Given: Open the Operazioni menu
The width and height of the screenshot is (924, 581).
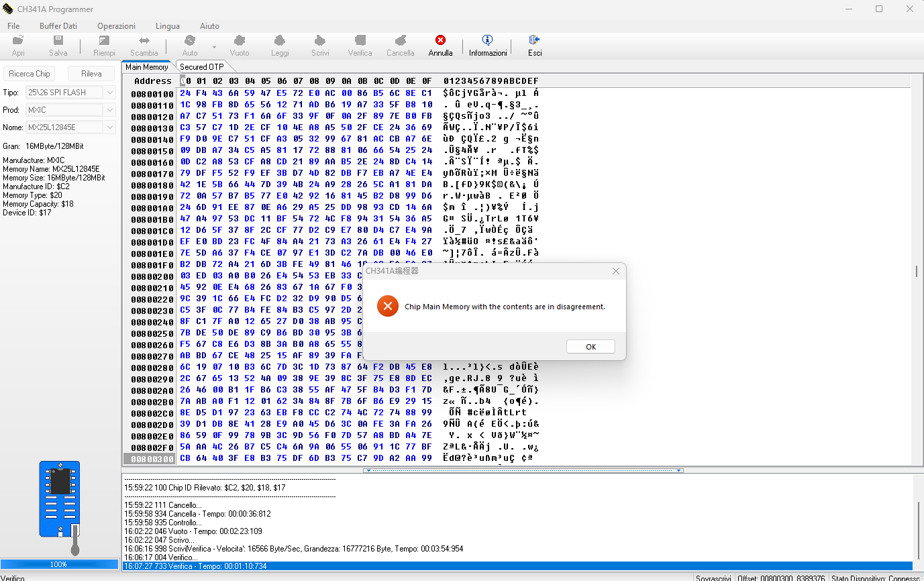Looking at the screenshot, I should pyautogui.click(x=116, y=26).
